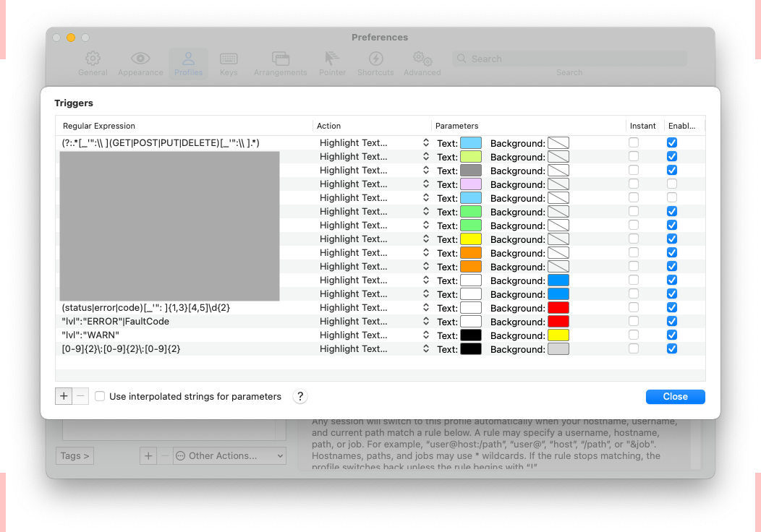The width and height of the screenshot is (761, 532).
Task: Open the Other Actions dropdown
Action: (x=229, y=456)
